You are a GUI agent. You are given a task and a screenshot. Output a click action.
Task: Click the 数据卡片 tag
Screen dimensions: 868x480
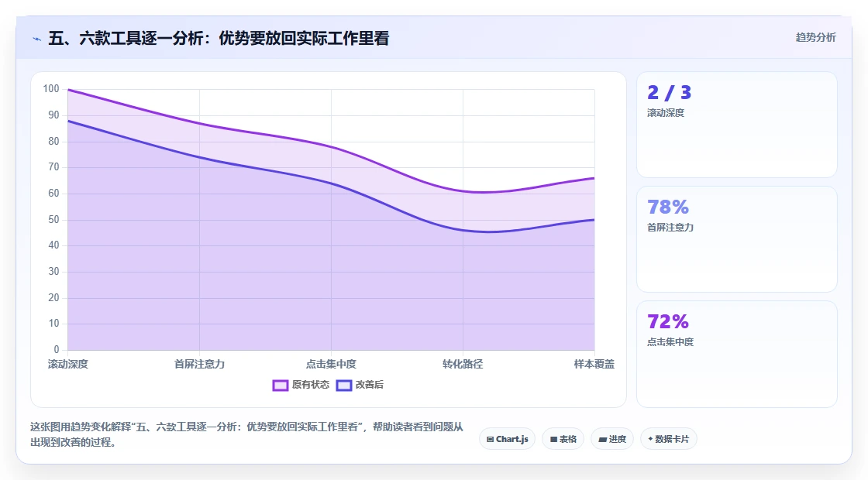pos(669,439)
